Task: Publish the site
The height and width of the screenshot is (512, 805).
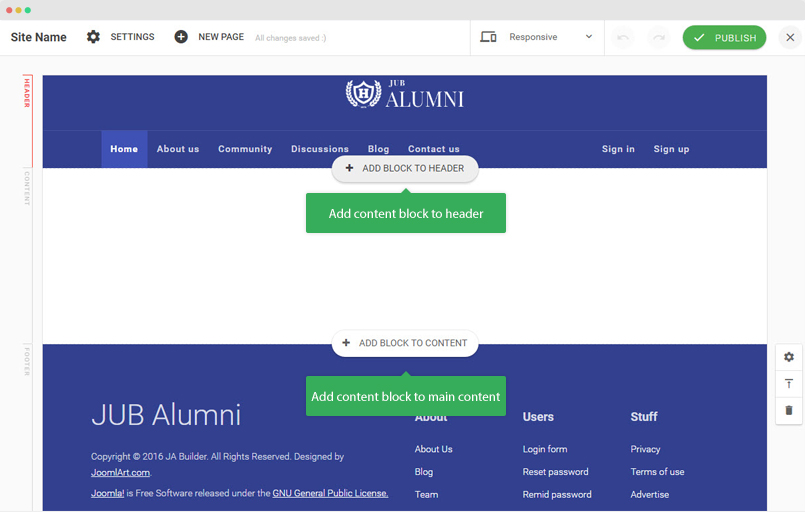Action: [x=724, y=38]
